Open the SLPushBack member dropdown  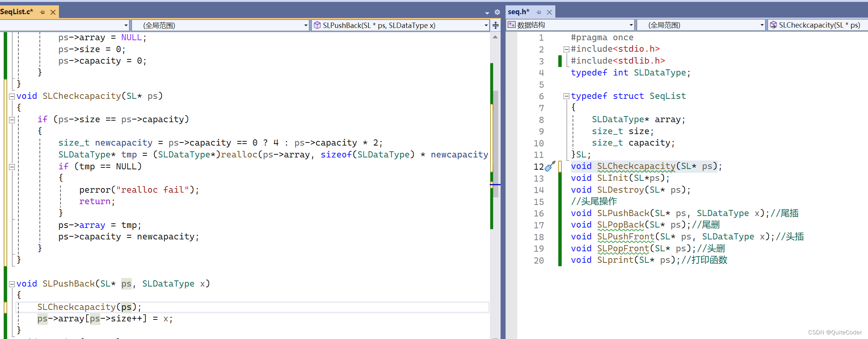[x=400, y=25]
